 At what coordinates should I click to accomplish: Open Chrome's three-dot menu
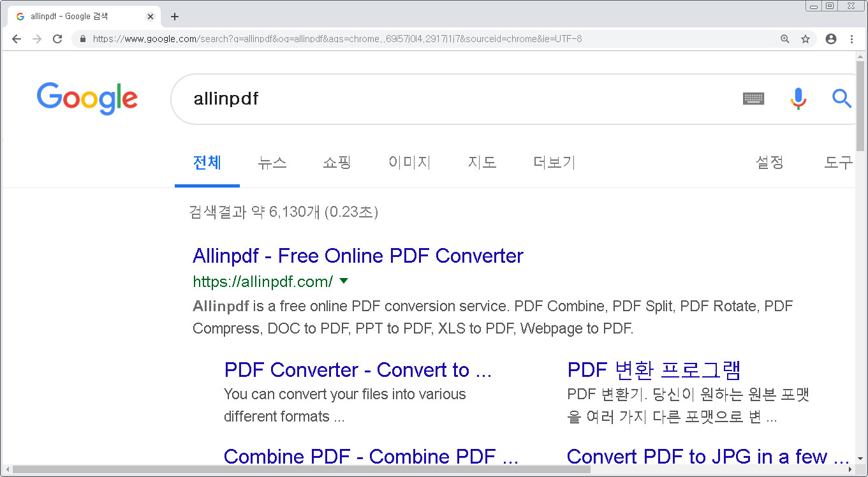(x=851, y=39)
